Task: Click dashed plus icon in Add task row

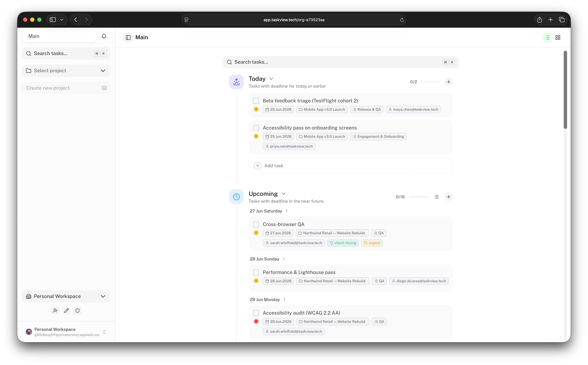Action: point(257,166)
